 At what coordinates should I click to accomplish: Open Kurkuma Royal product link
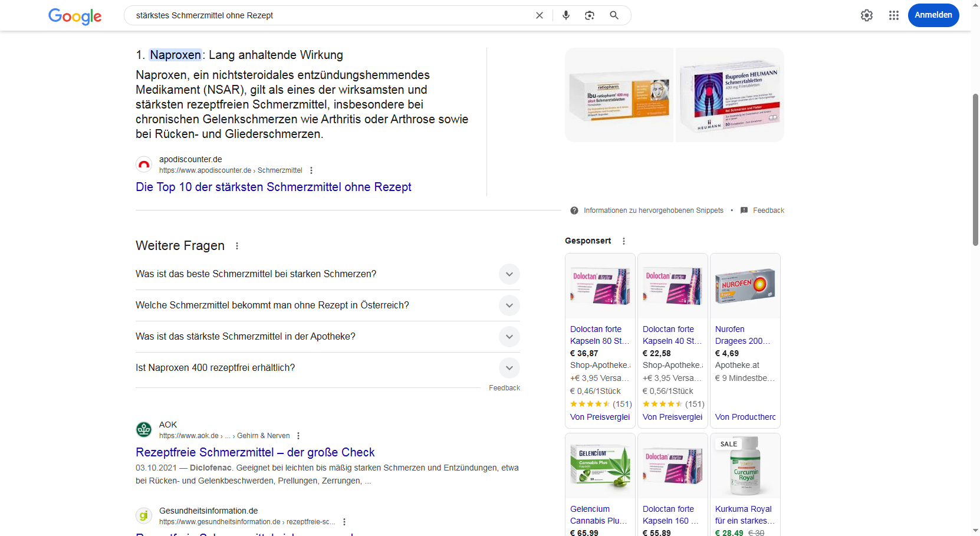click(x=745, y=515)
